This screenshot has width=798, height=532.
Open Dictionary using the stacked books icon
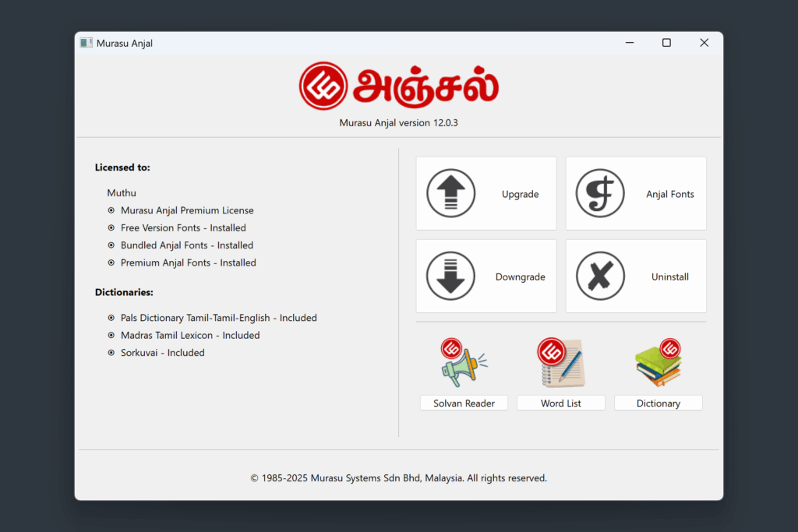(x=659, y=361)
